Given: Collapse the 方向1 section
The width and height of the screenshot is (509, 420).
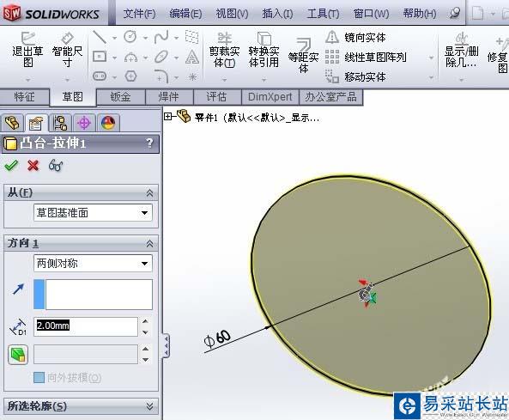Looking at the screenshot, I should pyautogui.click(x=149, y=243).
